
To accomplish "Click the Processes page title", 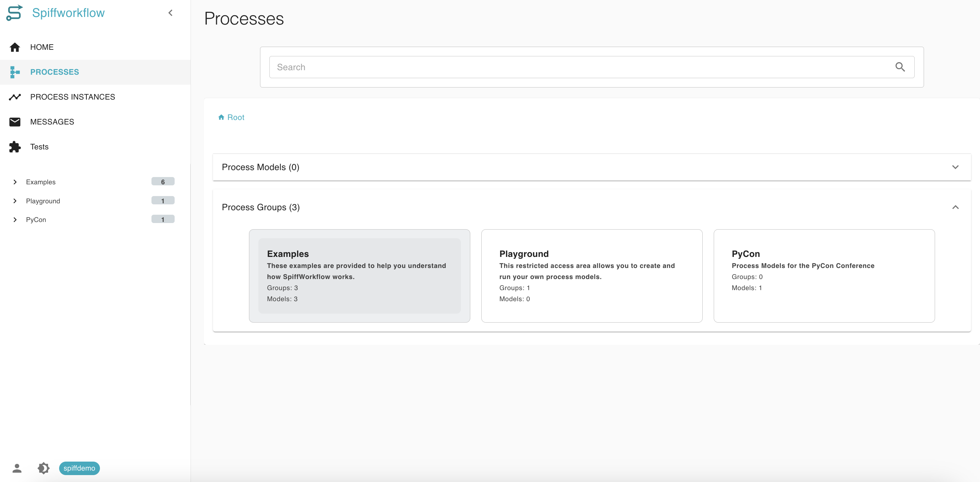I will tap(244, 19).
